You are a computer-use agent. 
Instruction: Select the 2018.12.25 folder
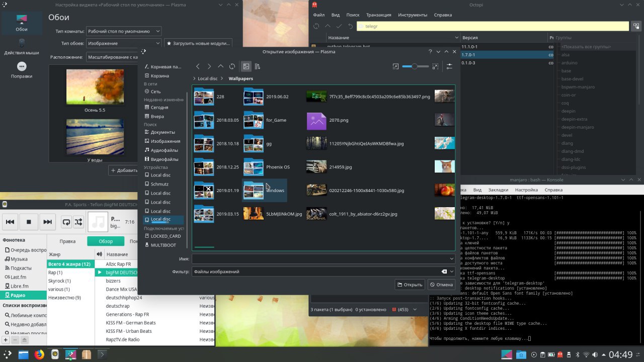coord(216,167)
